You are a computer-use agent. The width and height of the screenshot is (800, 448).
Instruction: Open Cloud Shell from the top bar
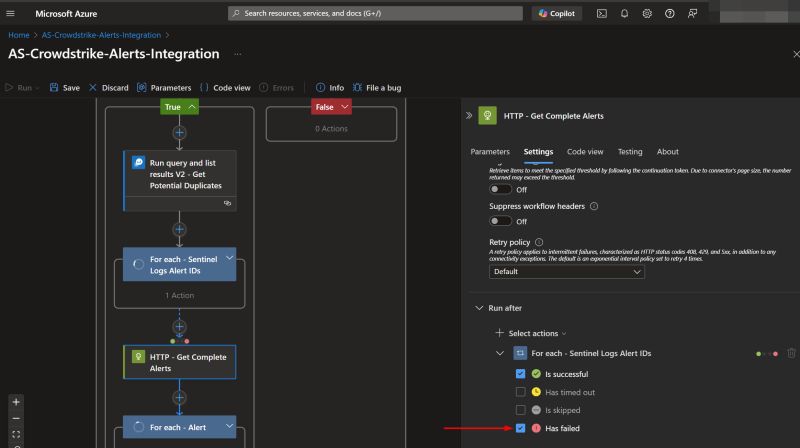pyautogui.click(x=602, y=14)
